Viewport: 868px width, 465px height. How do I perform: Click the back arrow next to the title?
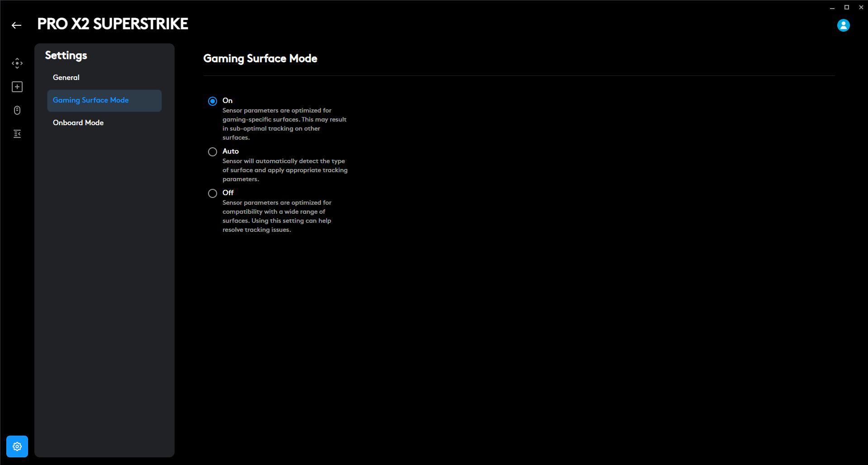click(x=17, y=25)
